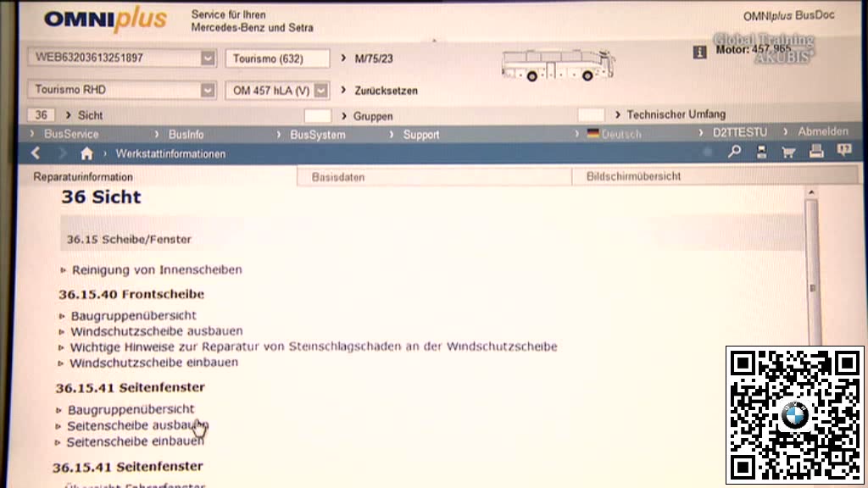
Task: Click the empty Gruppen input field
Action: [x=318, y=115]
